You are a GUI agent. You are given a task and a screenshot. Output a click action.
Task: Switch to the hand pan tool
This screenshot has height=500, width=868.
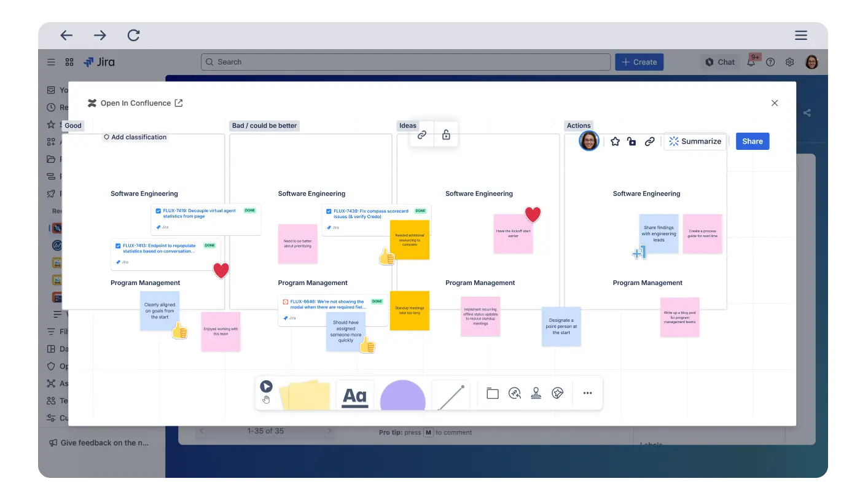[266, 400]
